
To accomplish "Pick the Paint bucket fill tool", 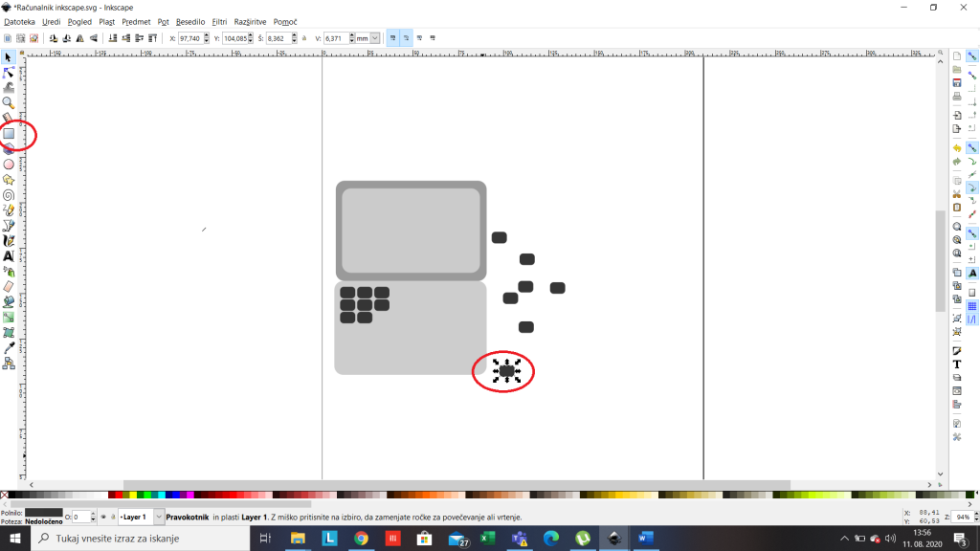I will point(9,301).
